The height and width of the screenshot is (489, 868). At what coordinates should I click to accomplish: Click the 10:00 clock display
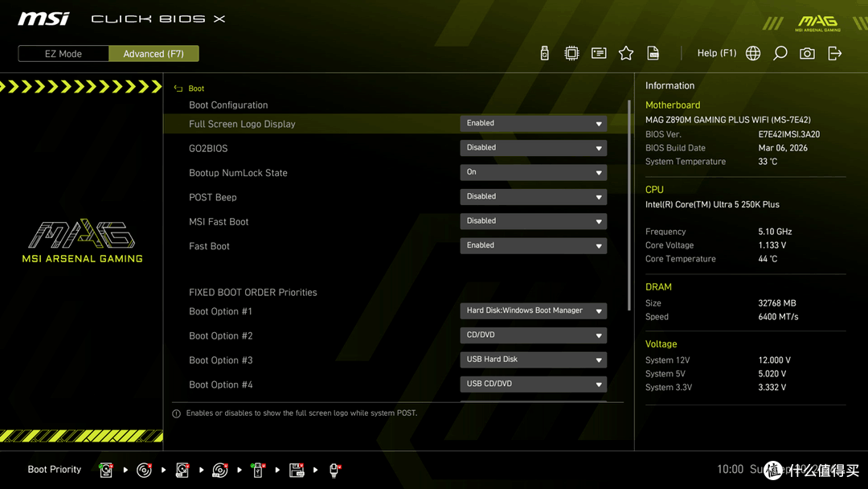click(730, 469)
